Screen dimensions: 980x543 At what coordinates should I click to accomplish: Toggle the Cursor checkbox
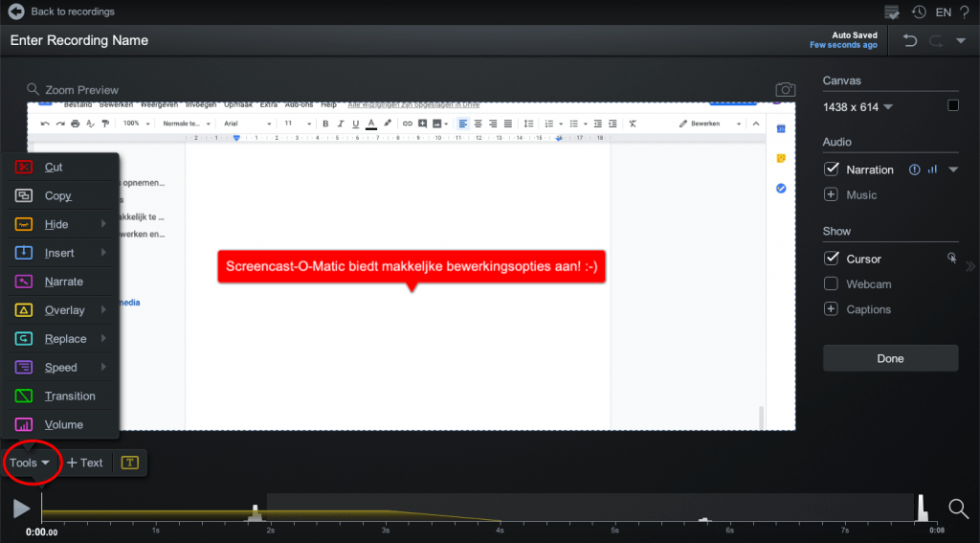(831, 259)
